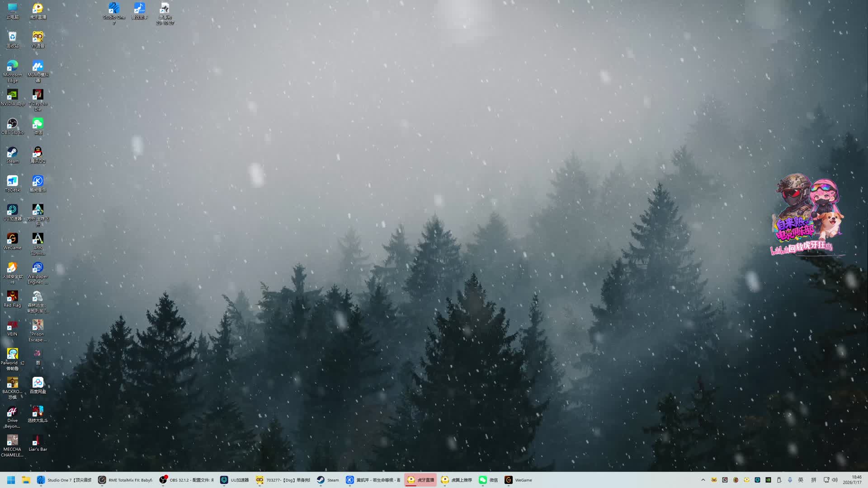Open the Windows Start button
Image resolution: width=868 pixels, height=488 pixels.
coord(11,480)
